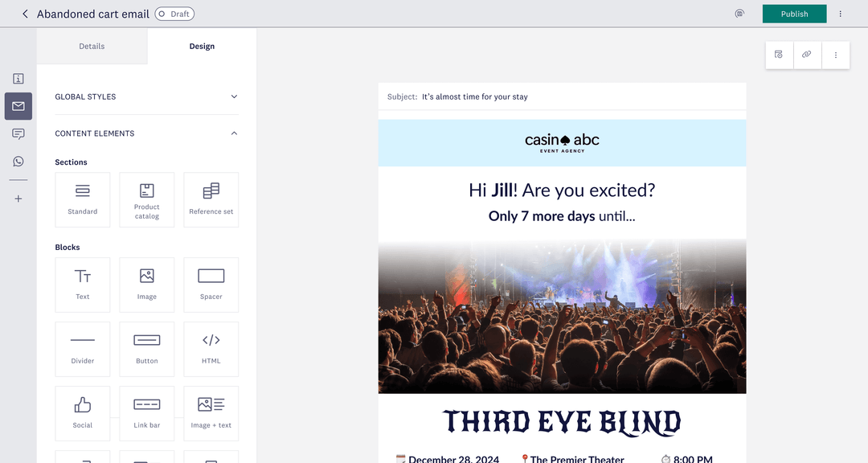Open the WhatsApp channel icon
The height and width of the screenshot is (463, 868).
pos(18,162)
